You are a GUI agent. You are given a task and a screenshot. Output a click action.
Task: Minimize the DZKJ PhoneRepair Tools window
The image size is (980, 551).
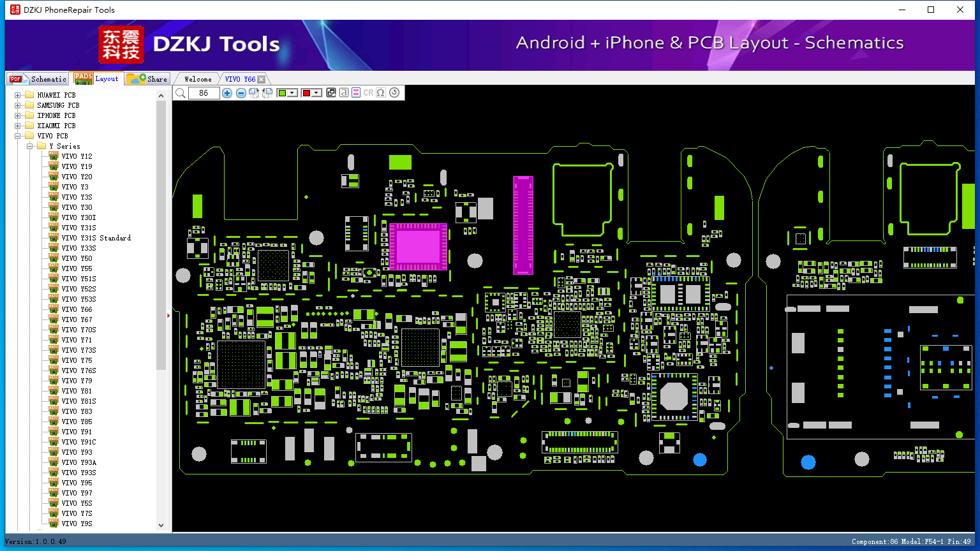[902, 10]
